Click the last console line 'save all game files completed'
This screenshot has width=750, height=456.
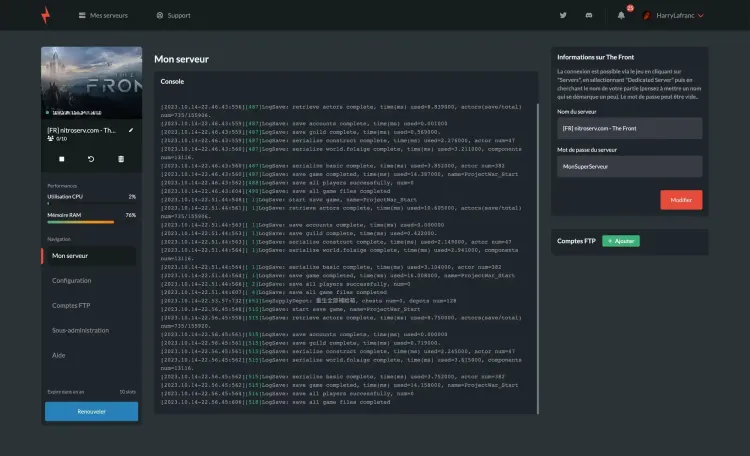coord(275,402)
